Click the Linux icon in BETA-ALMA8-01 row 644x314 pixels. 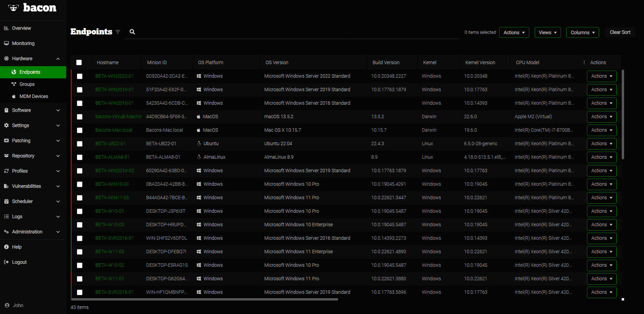coord(199,157)
